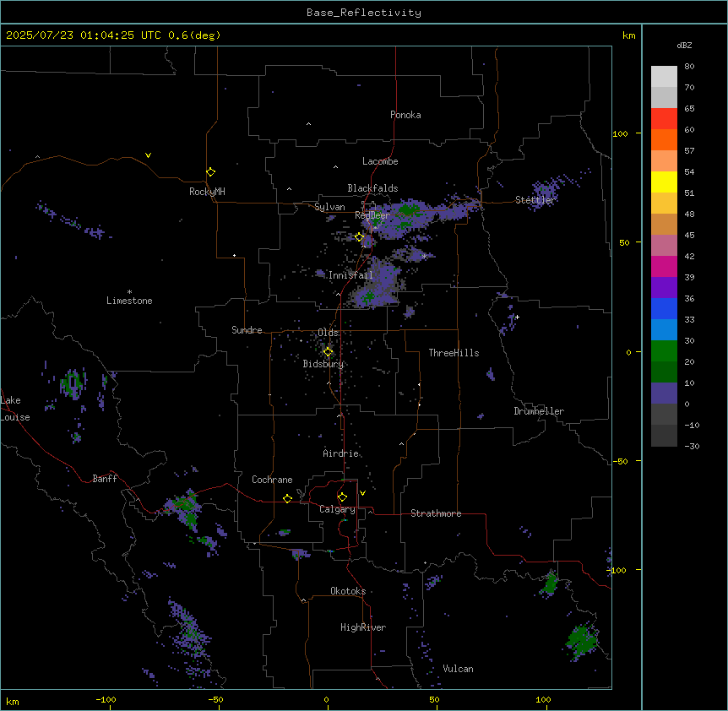The height and width of the screenshot is (711, 728).
Task: Click the yellow diamond marker above RockyMH
Action: point(210,172)
